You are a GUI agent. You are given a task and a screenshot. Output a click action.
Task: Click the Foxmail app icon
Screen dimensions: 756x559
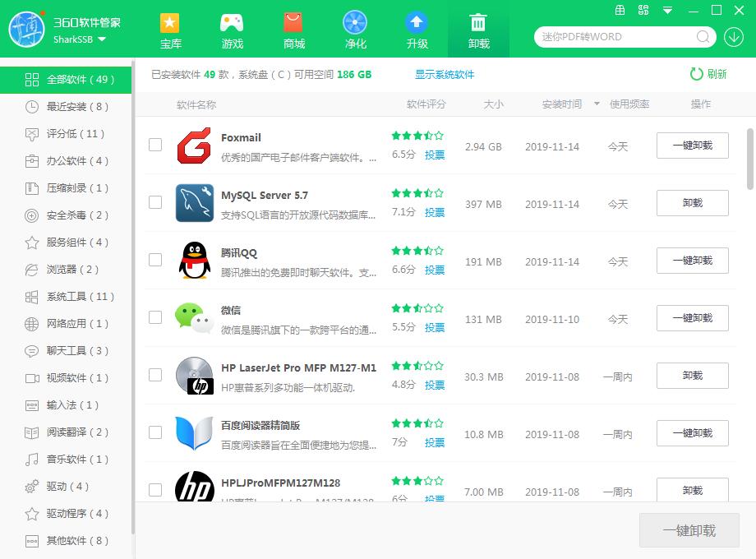tap(194, 146)
